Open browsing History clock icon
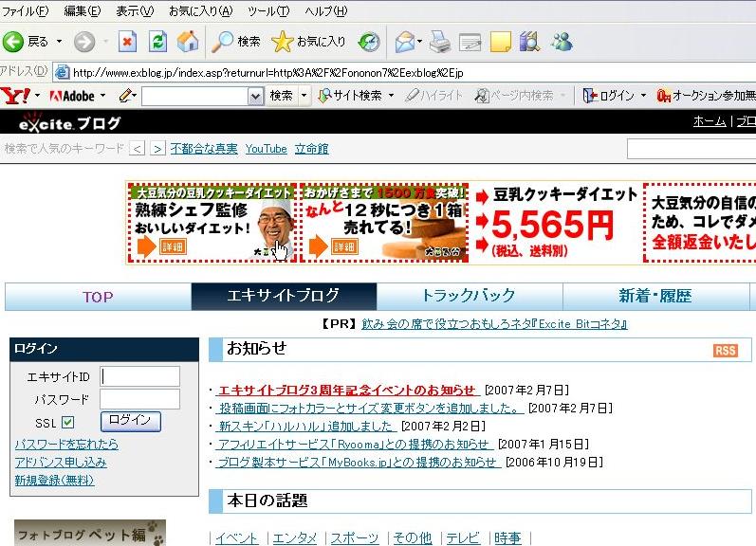The width and height of the screenshot is (756, 546). coord(369,42)
